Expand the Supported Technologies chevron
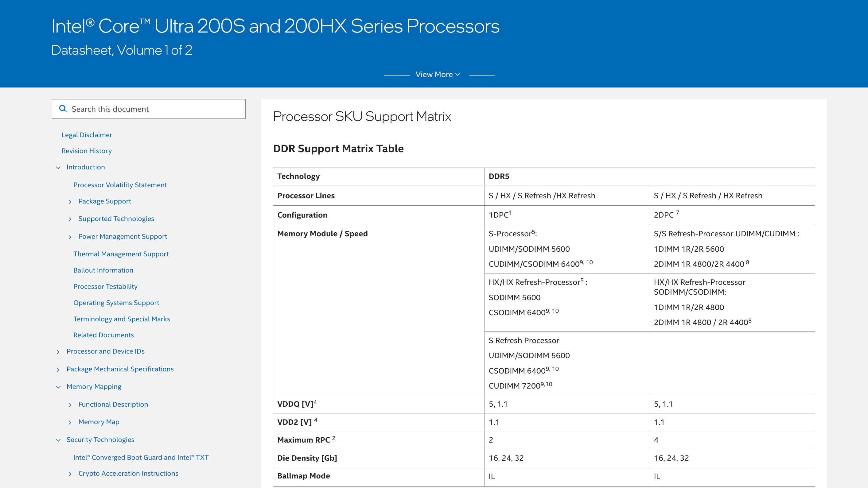868x488 pixels. 70,219
